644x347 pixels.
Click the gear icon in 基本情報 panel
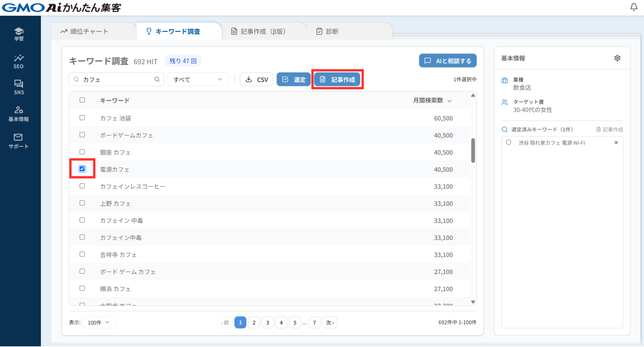pyautogui.click(x=617, y=58)
